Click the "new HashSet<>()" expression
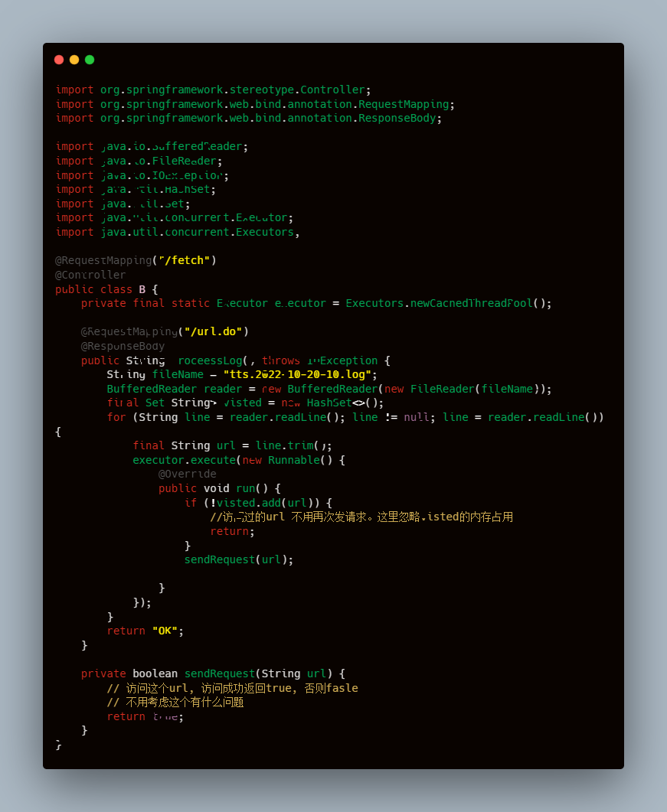The image size is (667, 812). tap(329, 403)
